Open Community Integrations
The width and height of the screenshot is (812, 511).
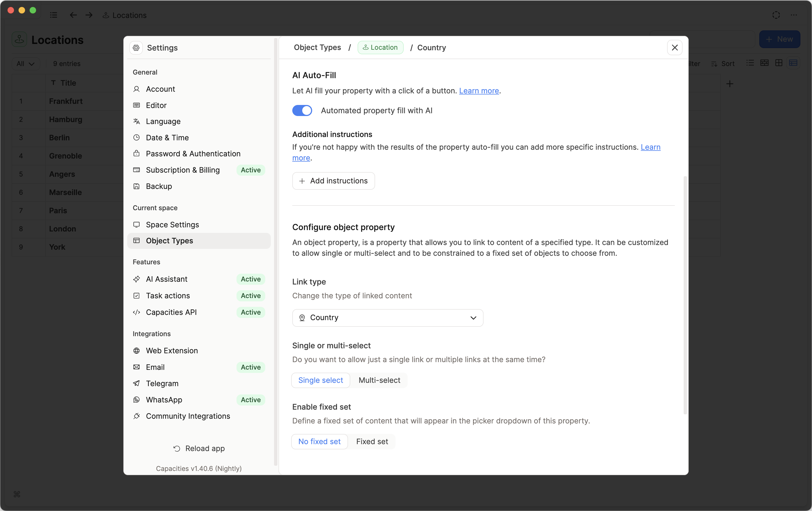199,416
